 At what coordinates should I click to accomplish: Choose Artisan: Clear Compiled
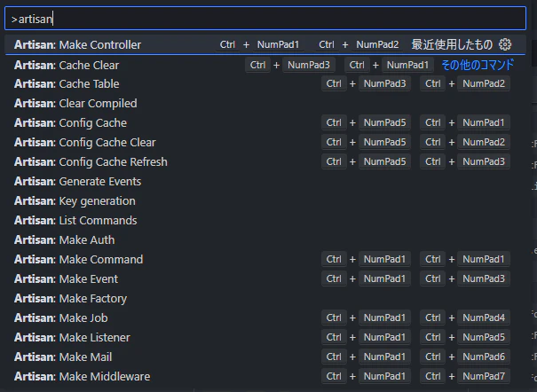click(x=265, y=103)
